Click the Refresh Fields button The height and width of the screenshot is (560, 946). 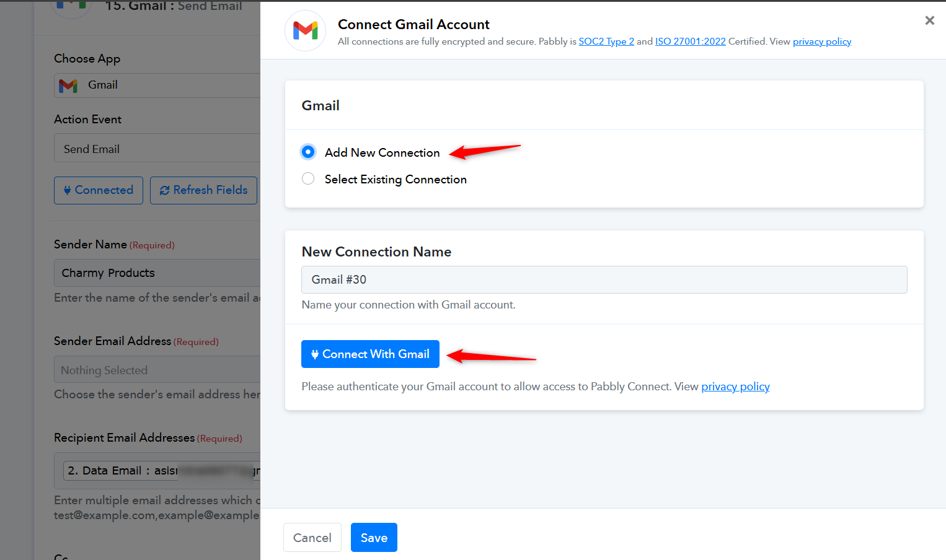pyautogui.click(x=203, y=190)
